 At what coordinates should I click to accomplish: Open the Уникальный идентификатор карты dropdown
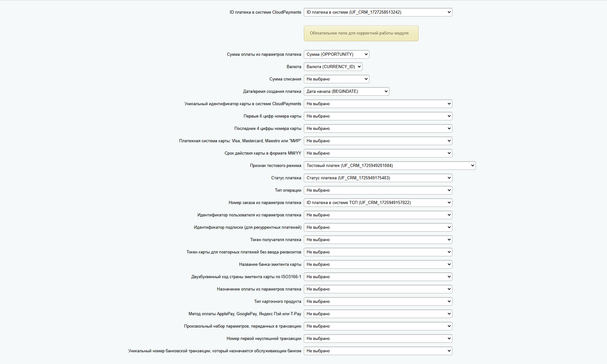tap(378, 104)
